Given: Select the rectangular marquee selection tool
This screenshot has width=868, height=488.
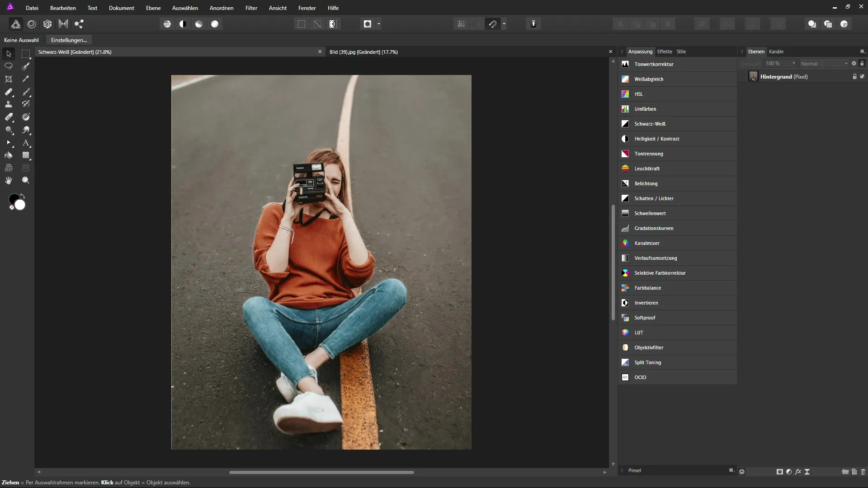Looking at the screenshot, I should click(x=26, y=54).
